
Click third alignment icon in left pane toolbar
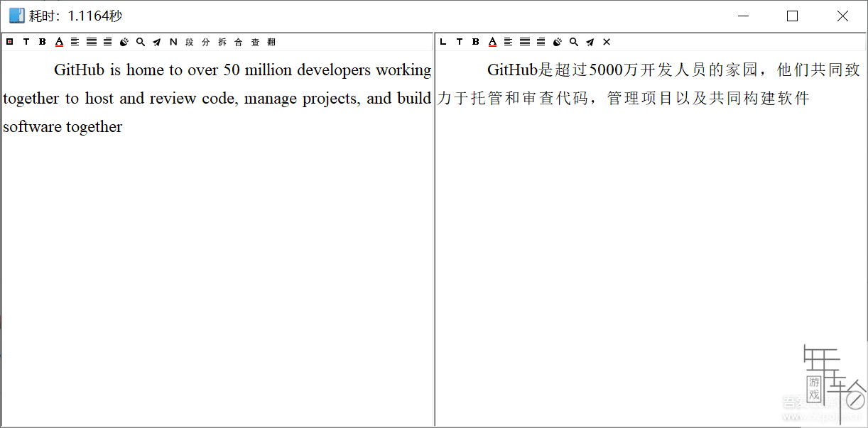(x=108, y=42)
